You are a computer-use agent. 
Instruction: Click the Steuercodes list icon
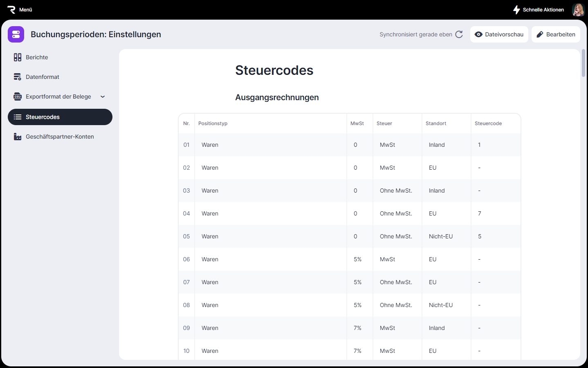click(x=17, y=117)
